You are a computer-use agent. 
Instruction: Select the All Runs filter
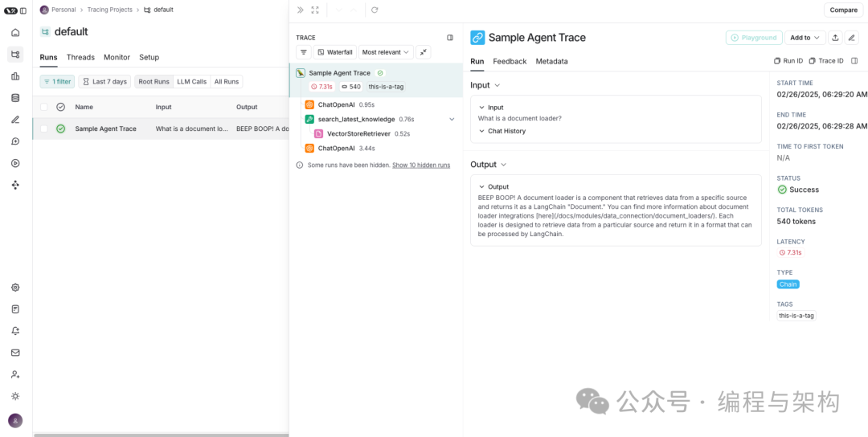click(x=227, y=81)
